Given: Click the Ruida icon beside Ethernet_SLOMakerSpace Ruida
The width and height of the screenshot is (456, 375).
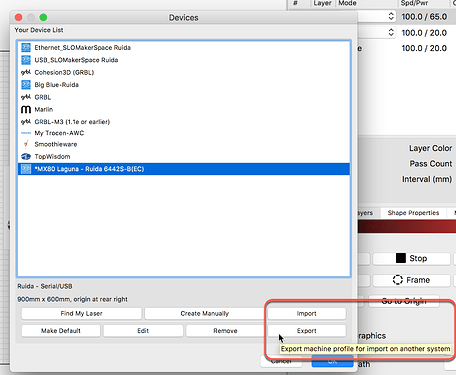Looking at the screenshot, I should [26, 47].
